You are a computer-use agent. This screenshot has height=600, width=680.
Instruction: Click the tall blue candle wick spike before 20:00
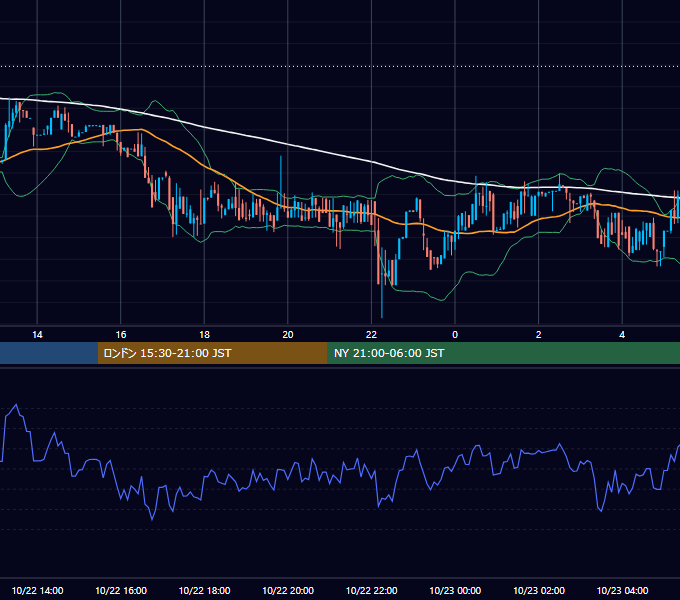click(x=281, y=158)
